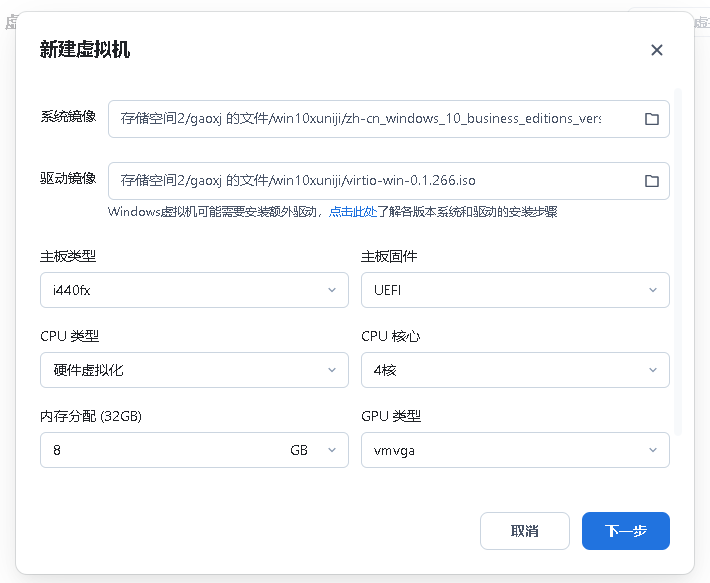Open the GB memory unit selector
The image size is (710, 583).
312,450
